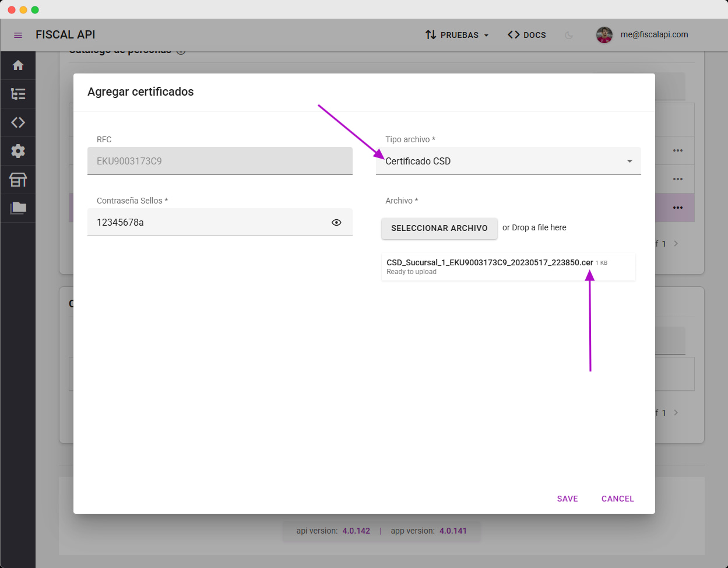Toggle dark mode moon icon
This screenshot has height=568, width=728.
click(569, 35)
